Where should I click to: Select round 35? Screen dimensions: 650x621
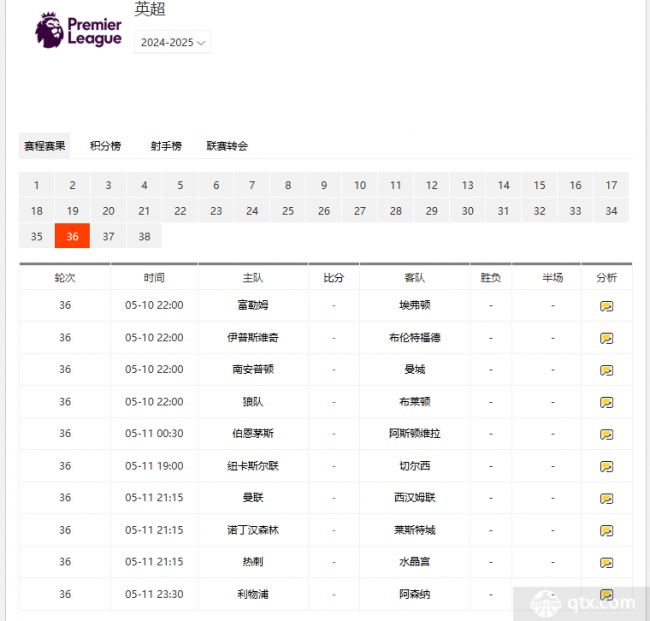tap(36, 236)
